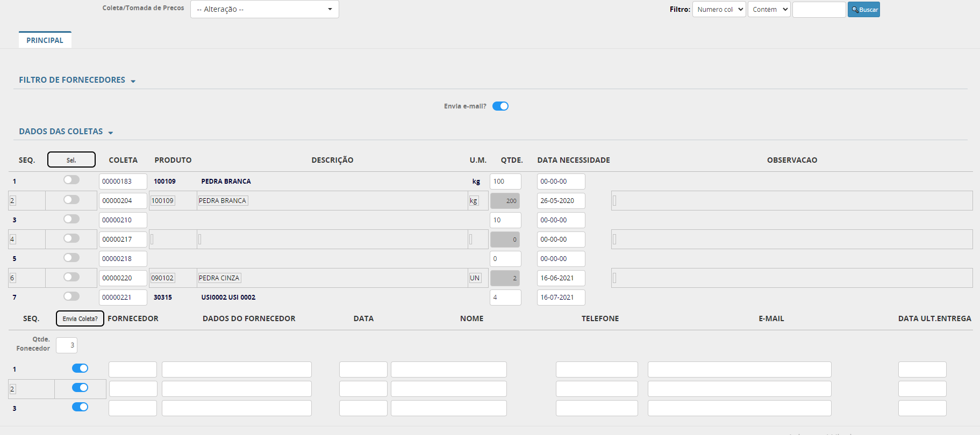Click the Envia Coleta? button

coord(80,318)
